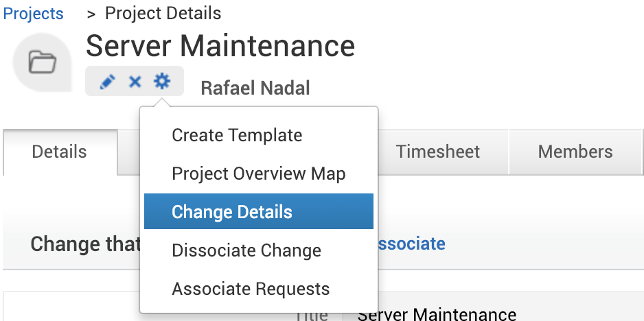Click the pencil edit project icon
644x321 pixels.
(107, 82)
